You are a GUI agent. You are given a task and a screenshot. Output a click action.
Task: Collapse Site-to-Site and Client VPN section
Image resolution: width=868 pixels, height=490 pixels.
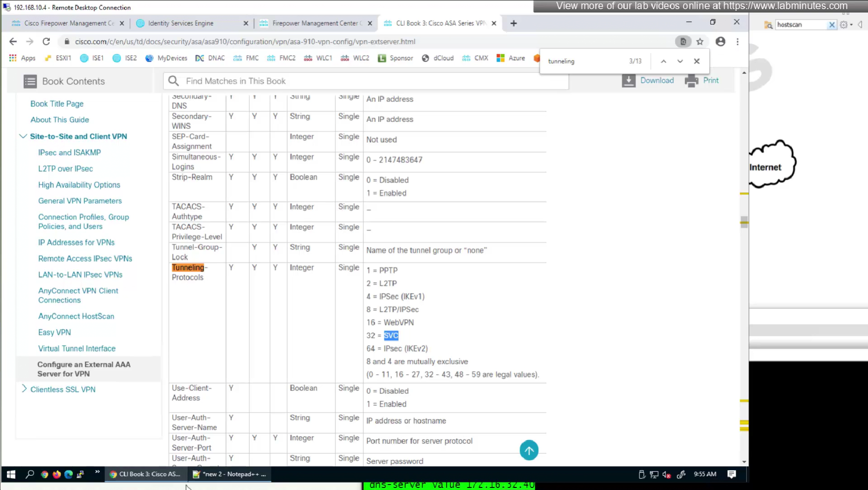(23, 136)
